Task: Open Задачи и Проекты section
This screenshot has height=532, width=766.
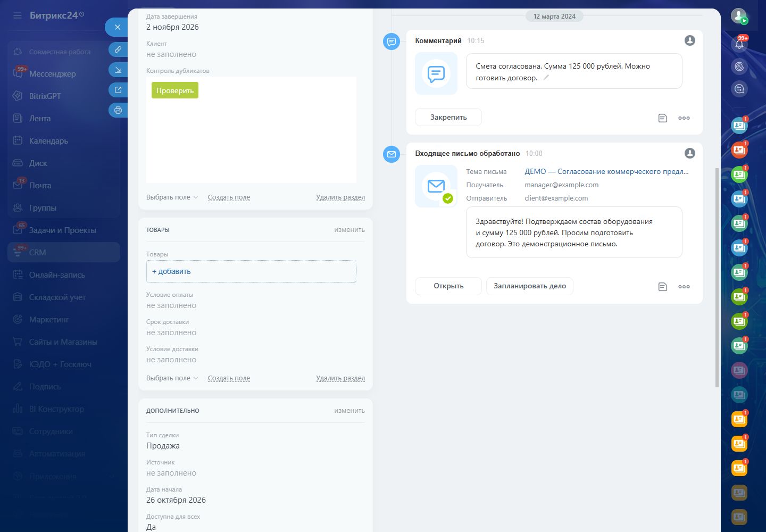Action: coord(62,230)
